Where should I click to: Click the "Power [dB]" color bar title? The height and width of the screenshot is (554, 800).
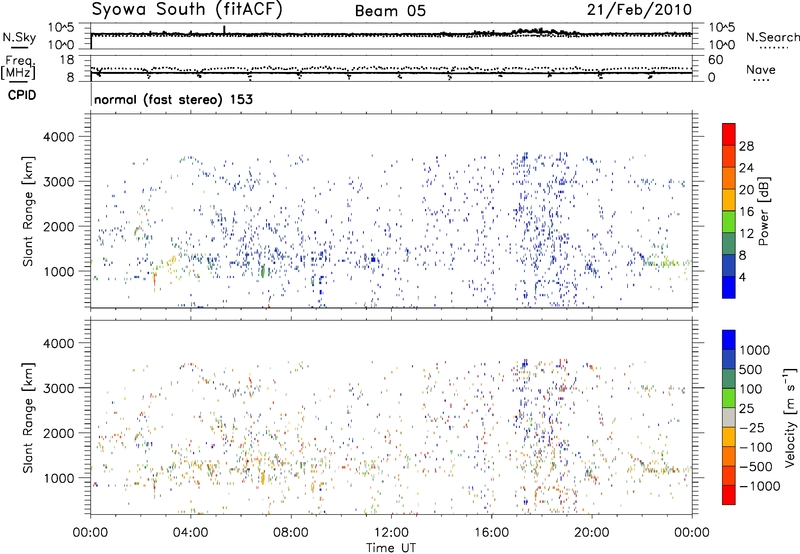(764, 211)
